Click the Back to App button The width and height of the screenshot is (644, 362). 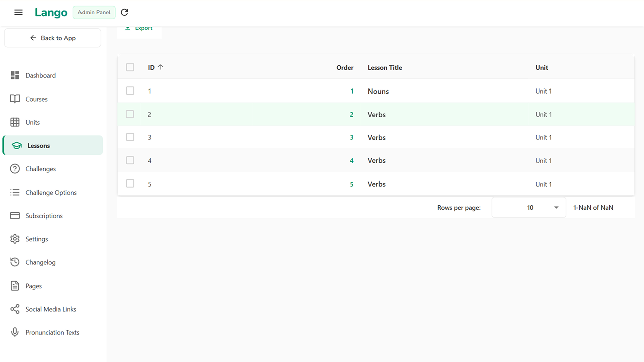pyautogui.click(x=52, y=38)
